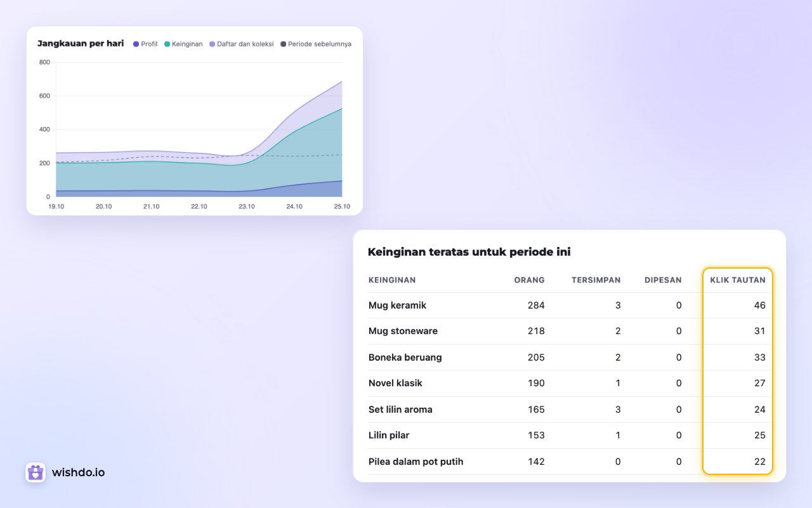Toggle the Profil legend entry in chart
This screenshot has height=508, width=812.
(145, 44)
